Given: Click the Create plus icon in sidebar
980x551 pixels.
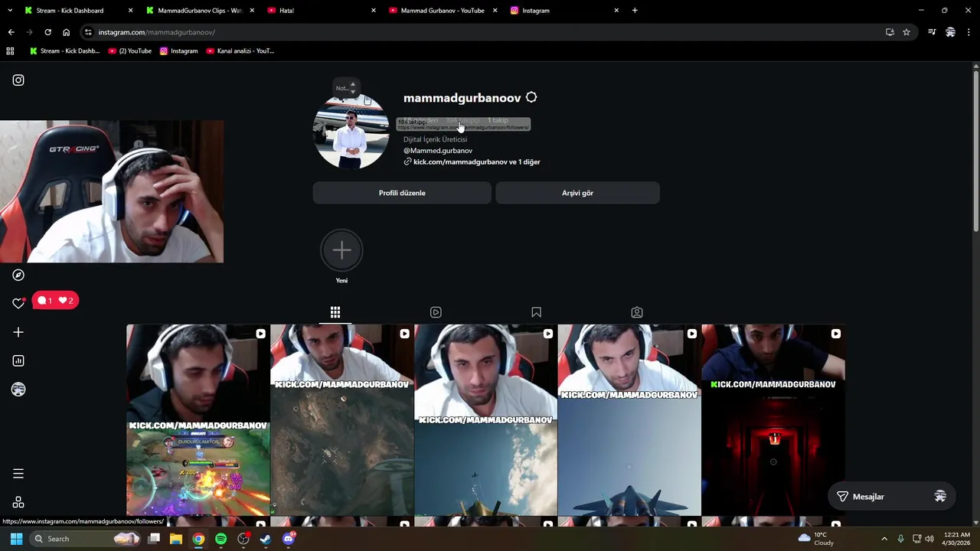Looking at the screenshot, I should point(18,332).
